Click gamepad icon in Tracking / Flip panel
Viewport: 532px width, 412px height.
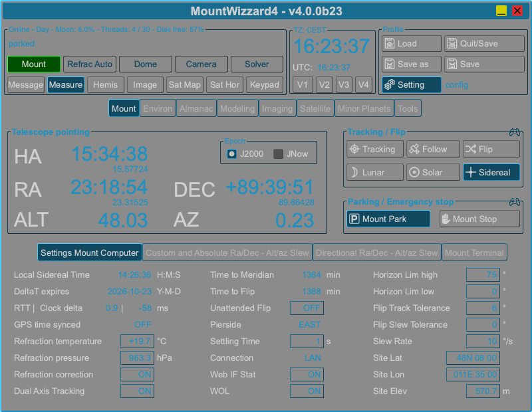(x=515, y=132)
